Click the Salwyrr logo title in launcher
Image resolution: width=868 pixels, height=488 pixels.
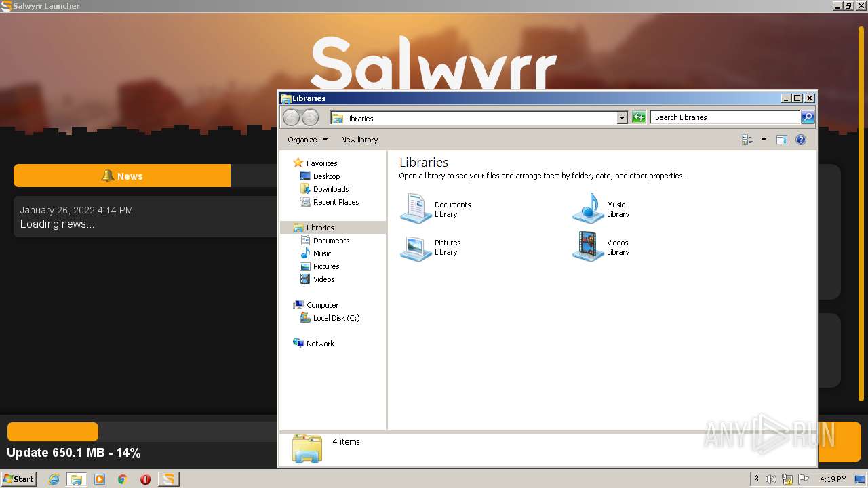(x=434, y=64)
